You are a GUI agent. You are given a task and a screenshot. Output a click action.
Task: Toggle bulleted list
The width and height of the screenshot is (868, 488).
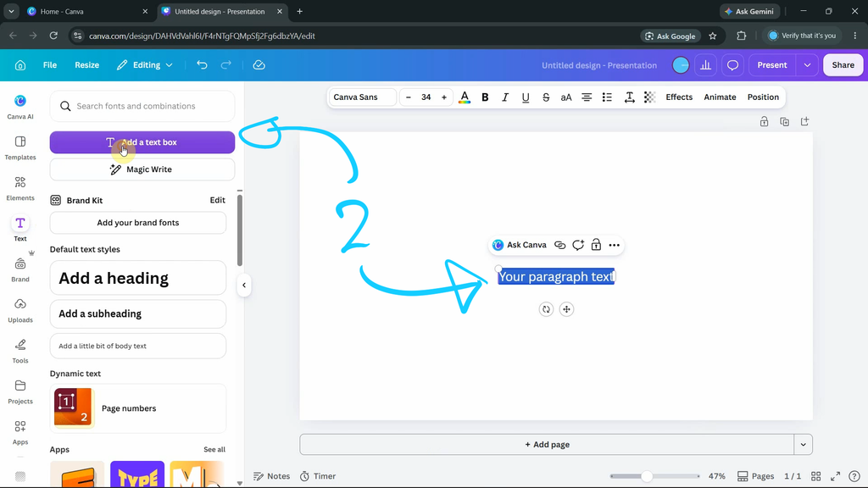(x=607, y=97)
